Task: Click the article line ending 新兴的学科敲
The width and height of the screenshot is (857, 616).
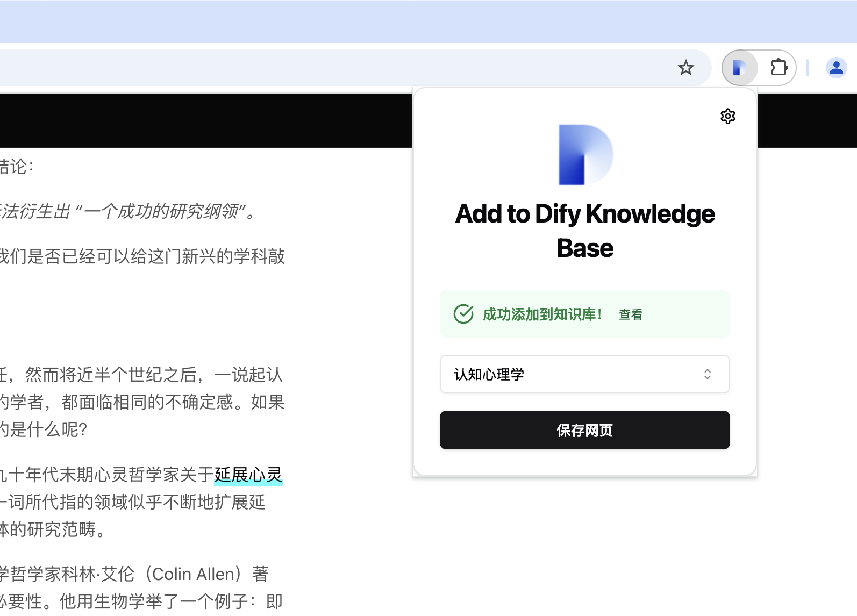Action: coord(142,256)
